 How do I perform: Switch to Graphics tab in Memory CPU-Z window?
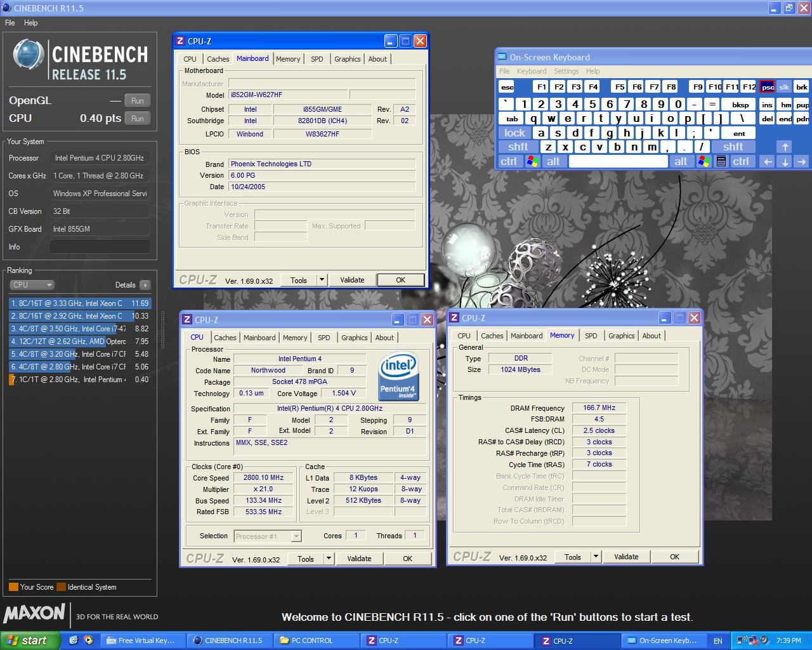[x=622, y=336]
